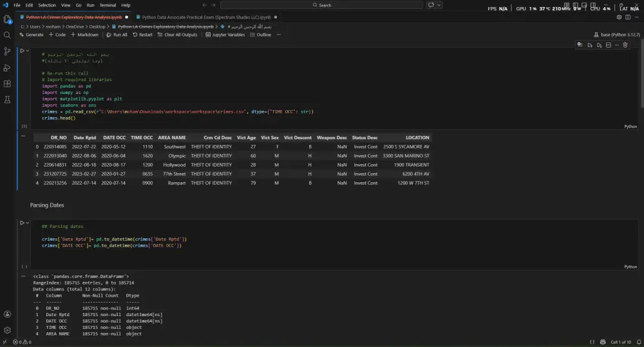644x347 pixels.
Task: Add a new Markdown cell
Action: click(x=84, y=35)
